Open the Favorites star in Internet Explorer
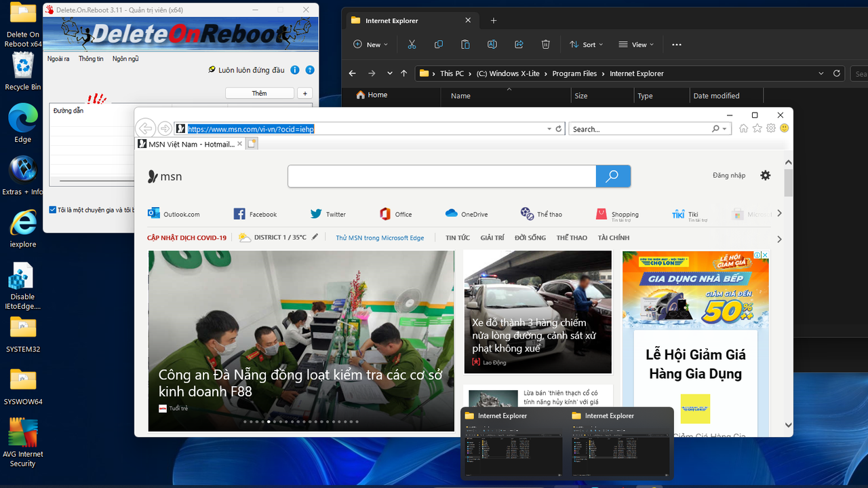This screenshot has width=868, height=488. pos(757,128)
